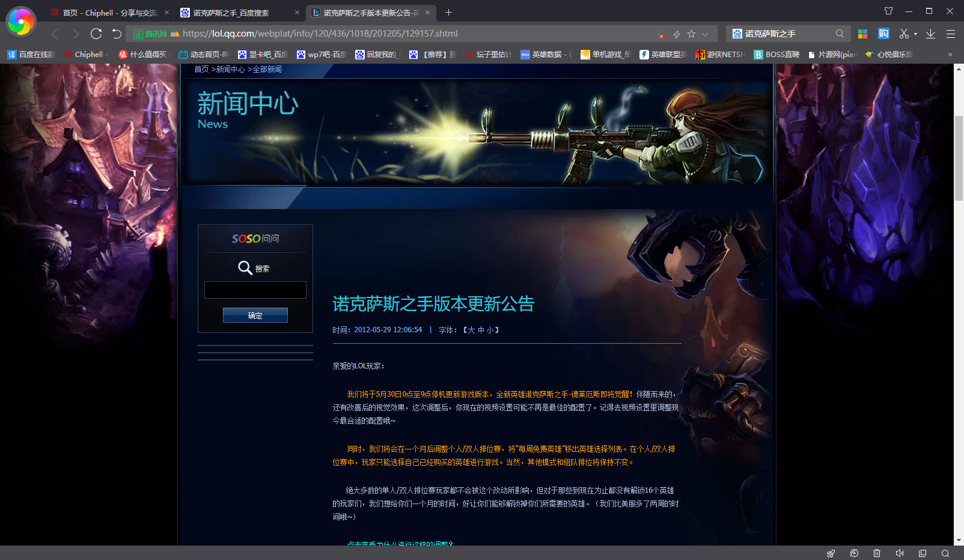This screenshot has width=964, height=560.
Task: Close the Chiphell tab
Action: (166, 13)
